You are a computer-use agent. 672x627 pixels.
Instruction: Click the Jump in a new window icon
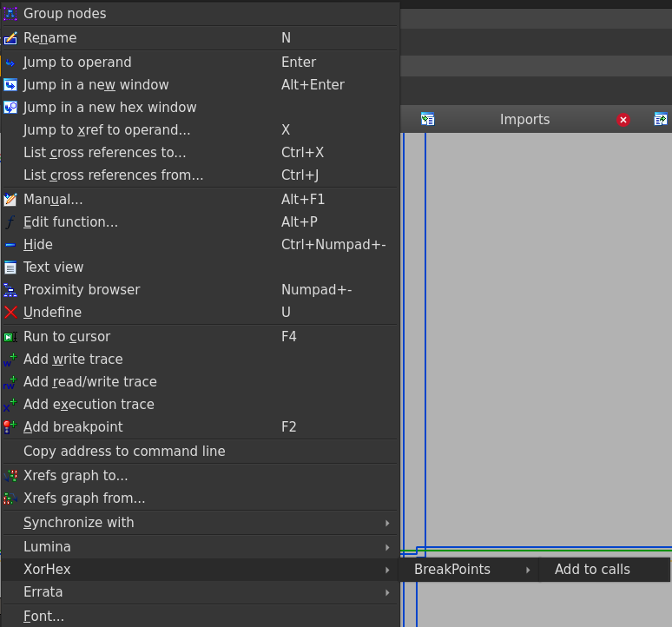coord(10,85)
